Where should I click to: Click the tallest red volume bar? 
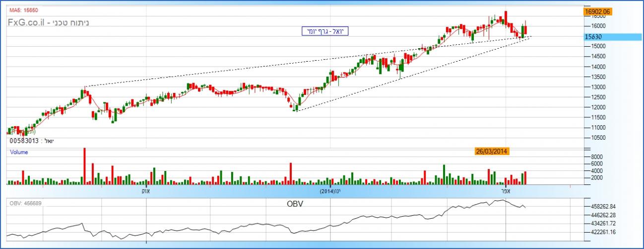pyautogui.click(x=84, y=166)
